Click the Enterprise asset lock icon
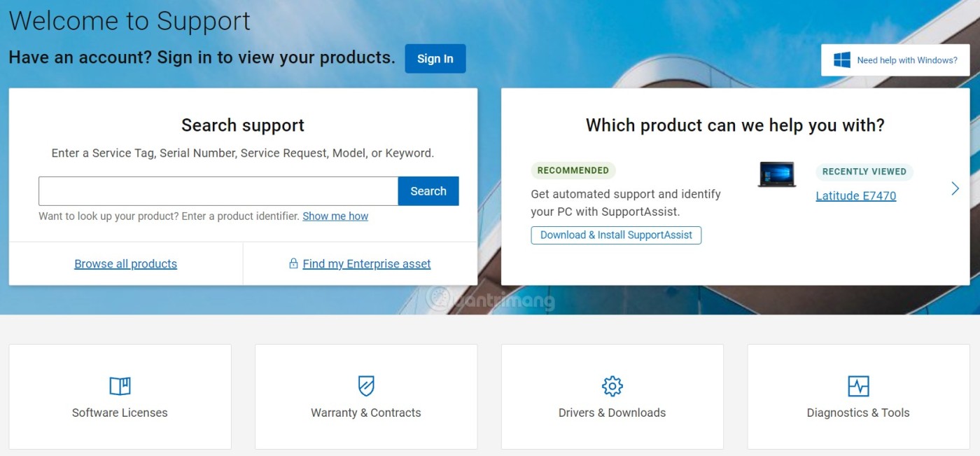The width and height of the screenshot is (980, 456). click(x=294, y=263)
